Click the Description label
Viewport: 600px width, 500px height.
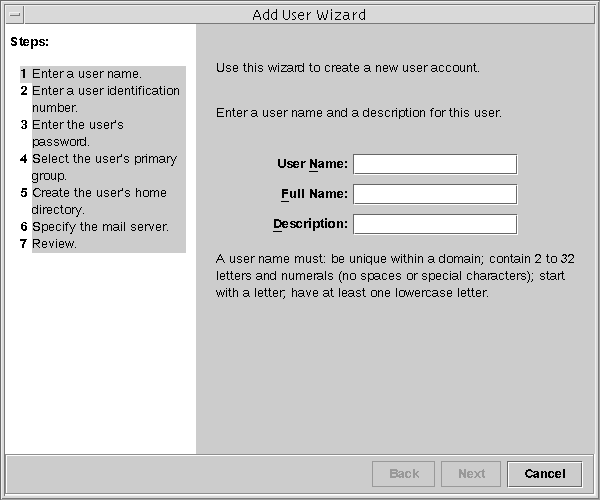(310, 224)
